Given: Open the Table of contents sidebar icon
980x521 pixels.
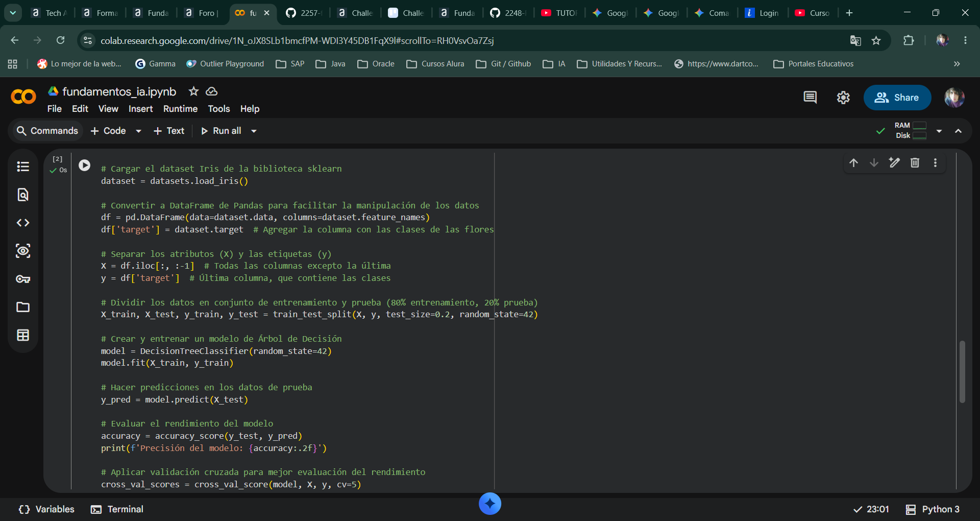Looking at the screenshot, I should pos(23,167).
